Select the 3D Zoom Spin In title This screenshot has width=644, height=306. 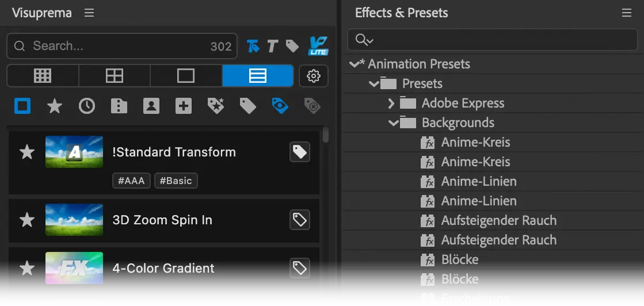point(162,220)
